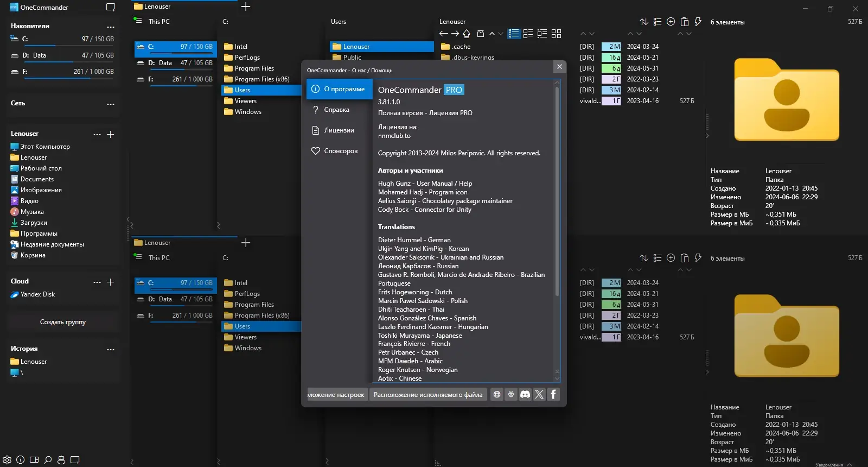Open the Сеть options menu (three dots)
Viewport: 868px width, 467px height.
coord(111,104)
